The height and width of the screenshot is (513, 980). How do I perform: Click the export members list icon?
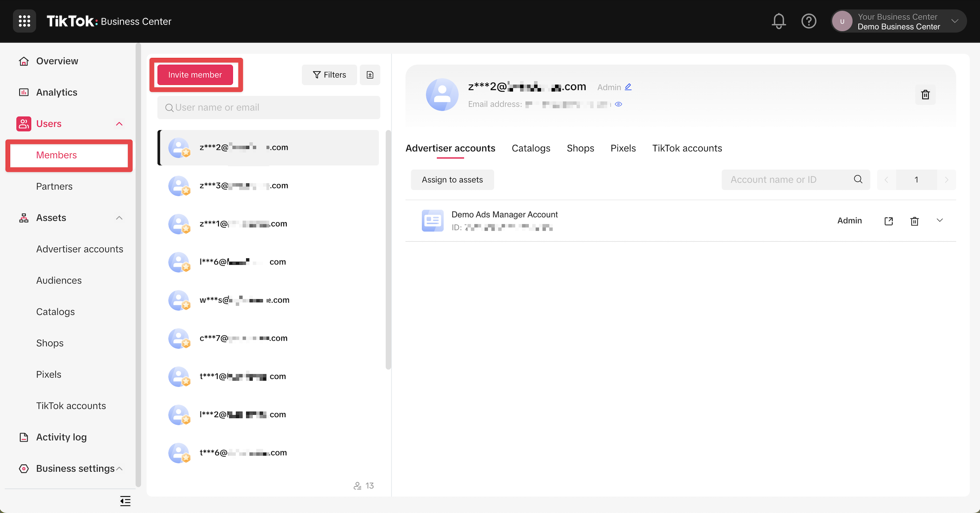tap(370, 74)
